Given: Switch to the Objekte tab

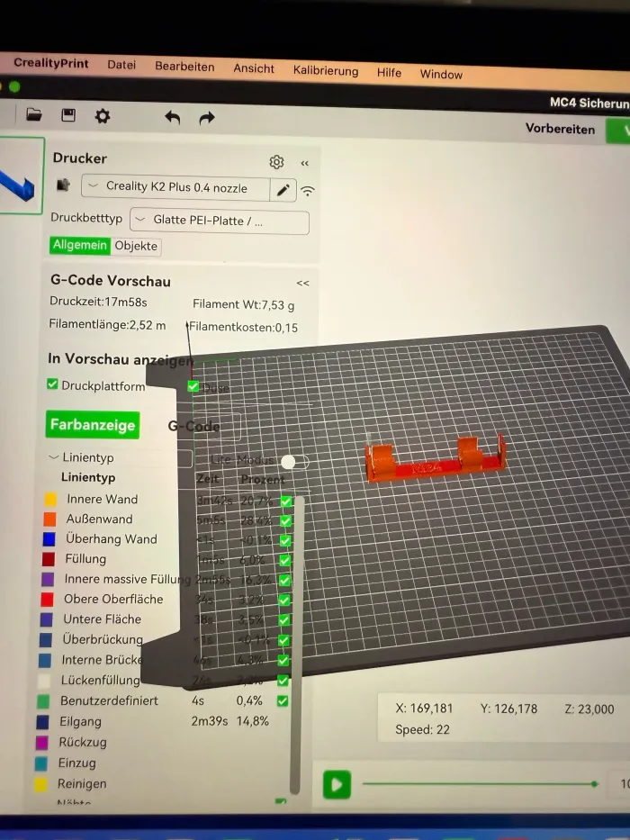Looking at the screenshot, I should coord(136,246).
